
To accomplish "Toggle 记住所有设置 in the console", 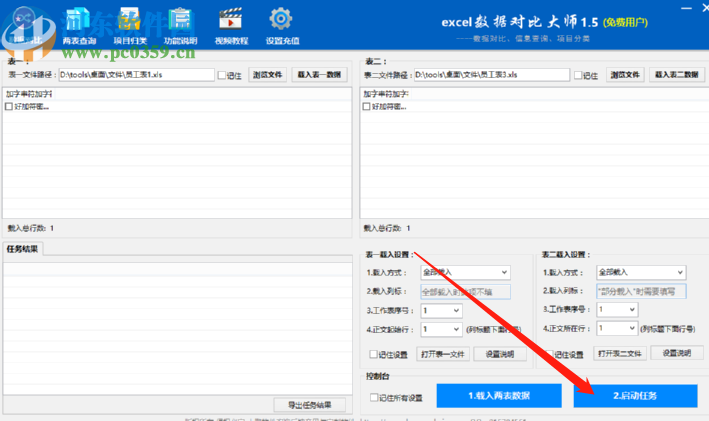I will [374, 397].
